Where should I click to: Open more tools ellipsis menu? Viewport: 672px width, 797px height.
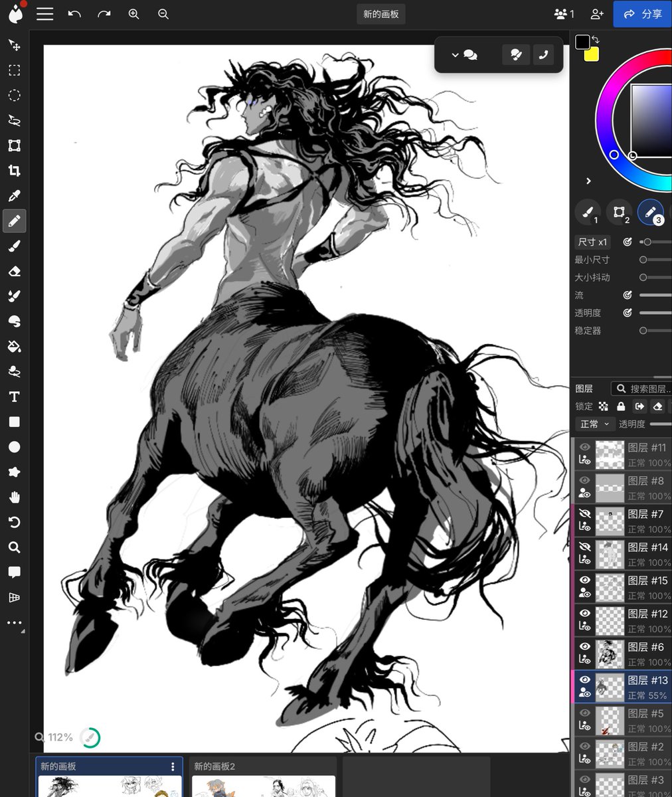[14, 623]
